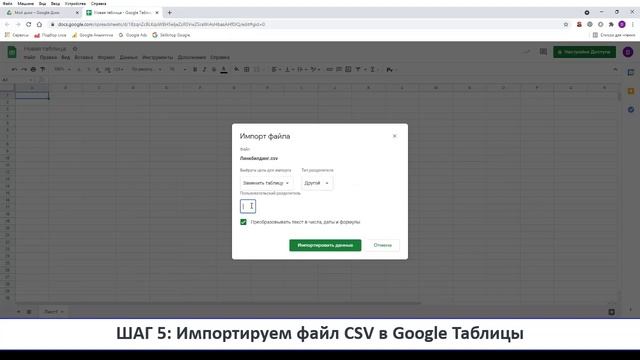Open the Справка menu in Google Sheets
The width and height of the screenshot is (640, 360).
pos(220,58)
